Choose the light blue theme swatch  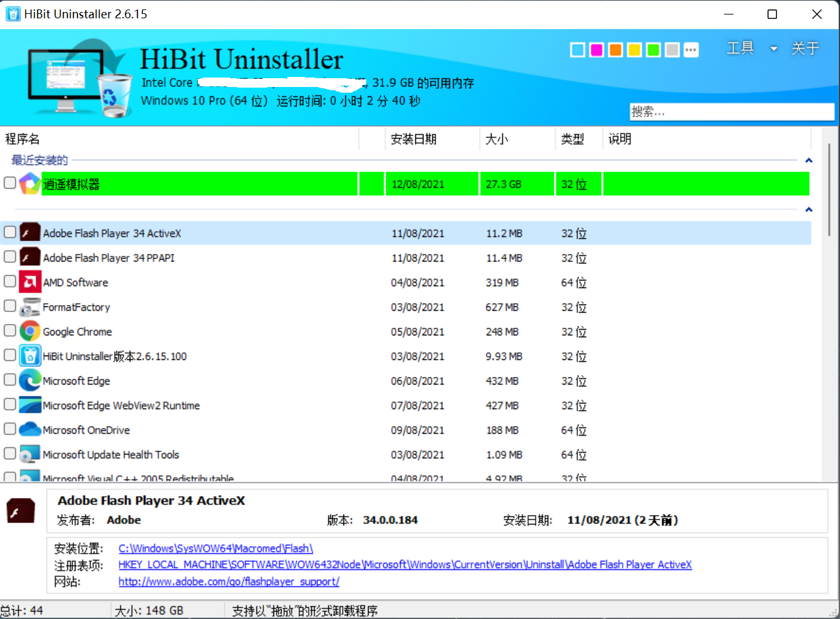(577, 50)
